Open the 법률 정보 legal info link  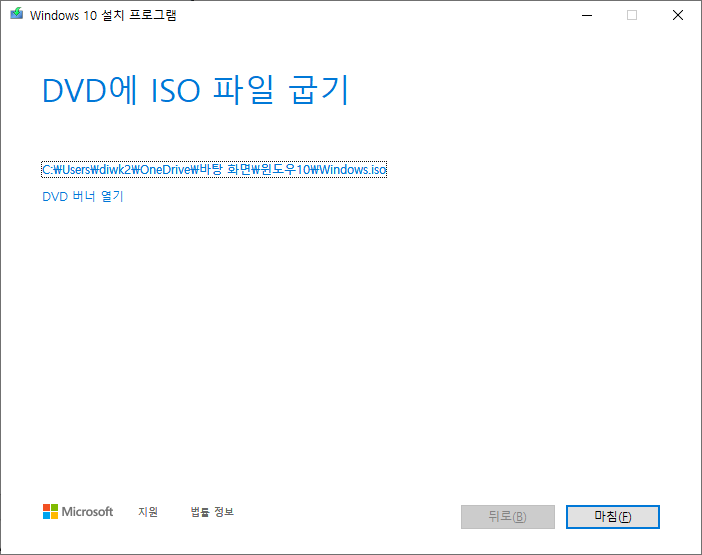(x=212, y=512)
